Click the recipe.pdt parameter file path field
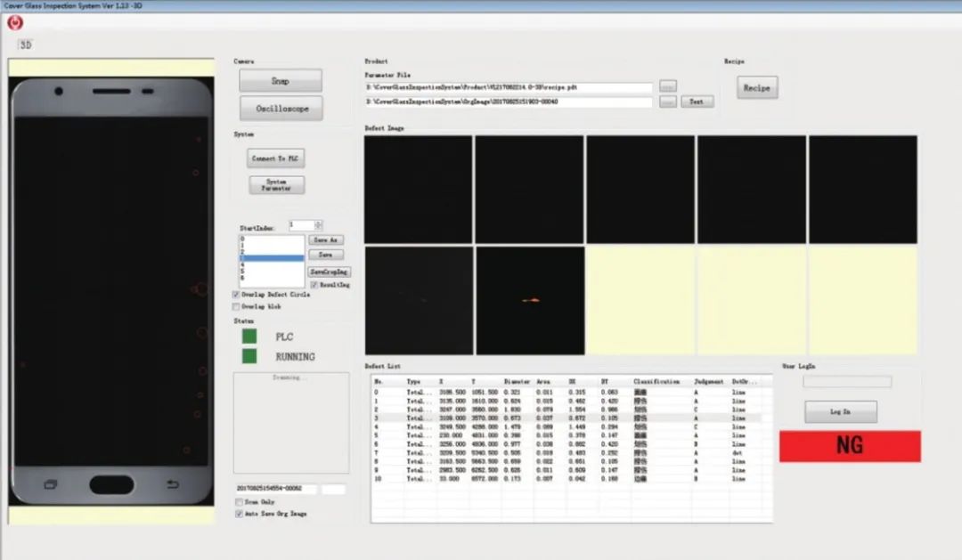The width and height of the screenshot is (962, 560). tap(509, 88)
